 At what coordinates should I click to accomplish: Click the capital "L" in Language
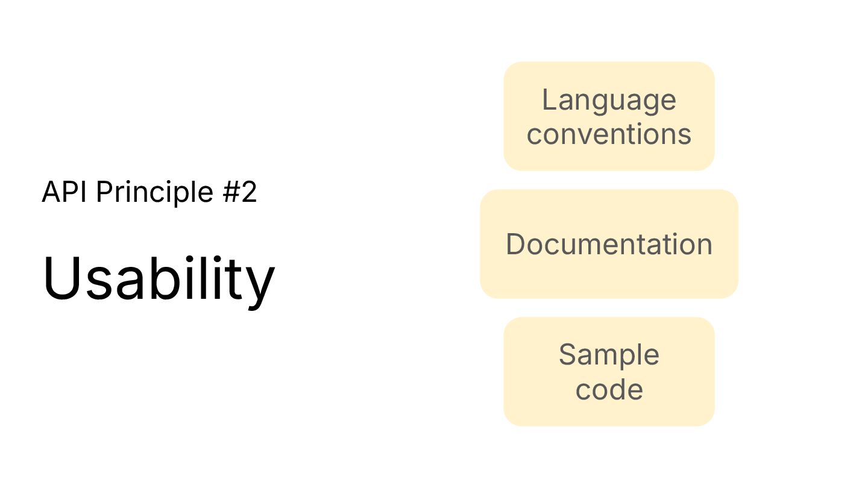(x=548, y=100)
